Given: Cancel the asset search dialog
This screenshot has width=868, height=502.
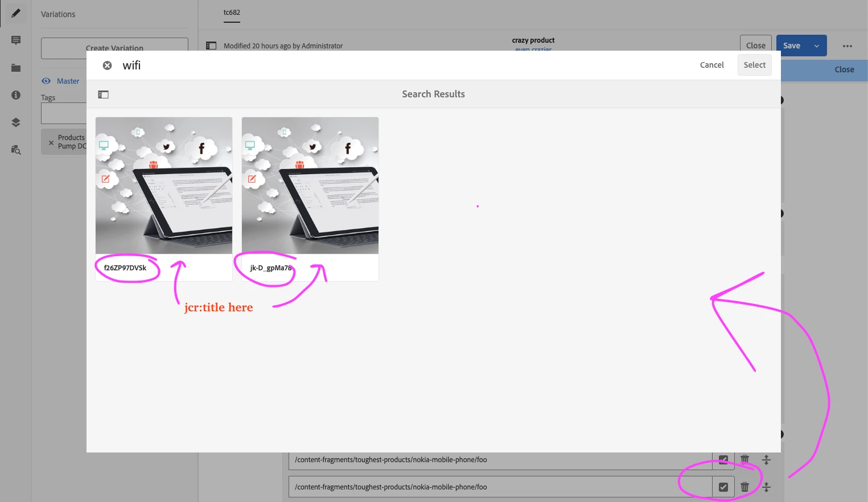Looking at the screenshot, I should coord(711,65).
